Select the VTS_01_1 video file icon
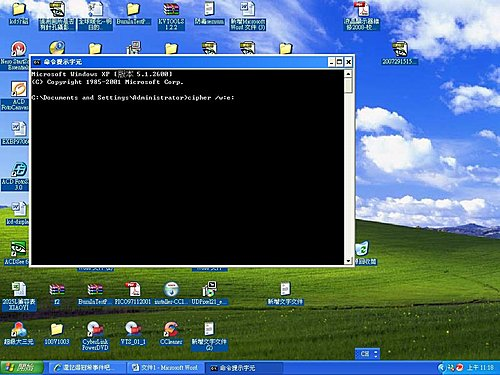Image resolution: width=500 pixels, height=375 pixels. [133, 333]
